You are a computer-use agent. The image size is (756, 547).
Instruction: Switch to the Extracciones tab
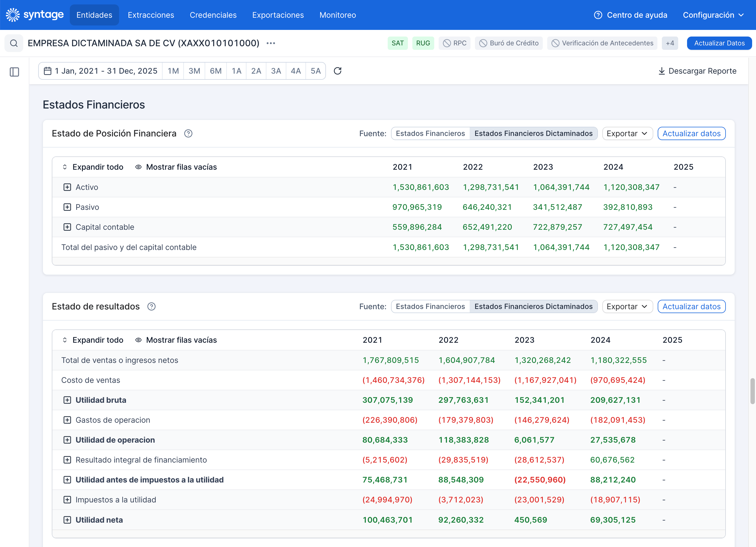point(151,15)
